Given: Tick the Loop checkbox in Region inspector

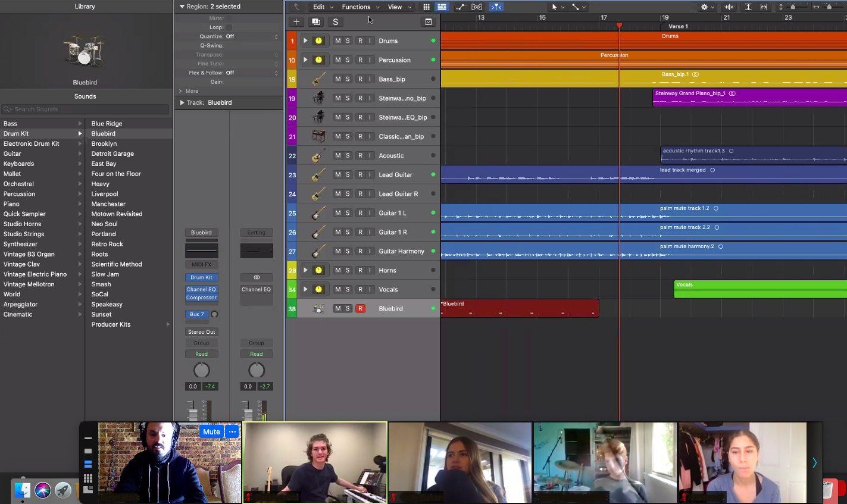Looking at the screenshot, I should (229, 27).
